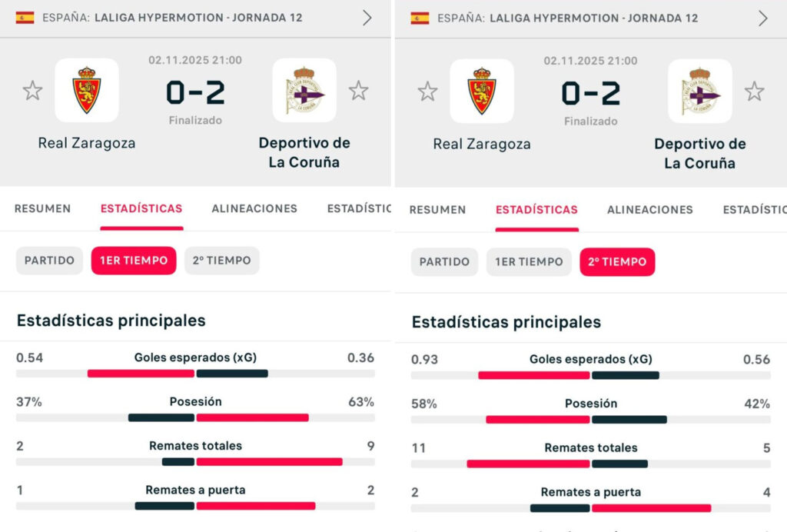Favorite Real Zaragoza star in left panel
Image resolution: width=787 pixels, height=532 pixels.
(32, 91)
